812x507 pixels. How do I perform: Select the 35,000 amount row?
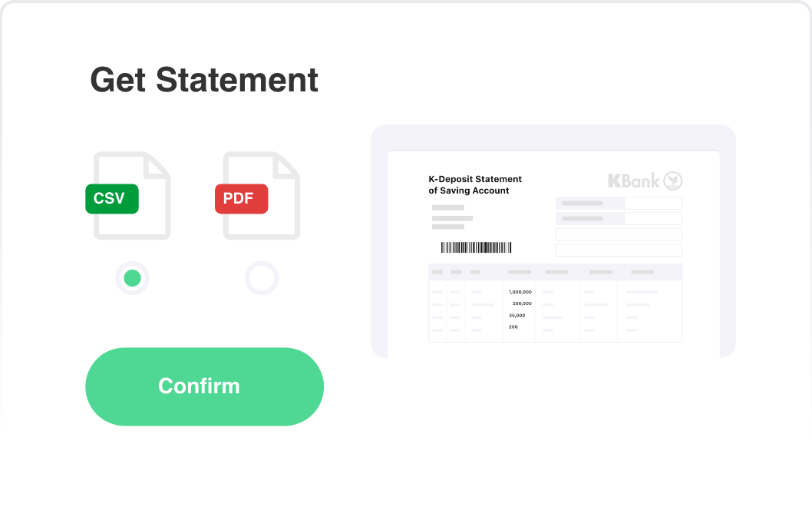point(555,316)
